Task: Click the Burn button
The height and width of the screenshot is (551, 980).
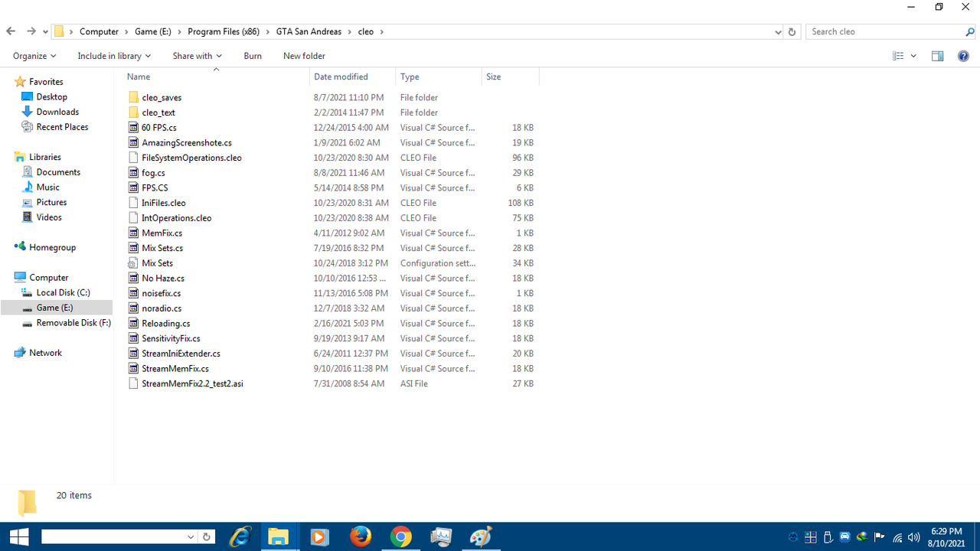Action: [x=253, y=56]
